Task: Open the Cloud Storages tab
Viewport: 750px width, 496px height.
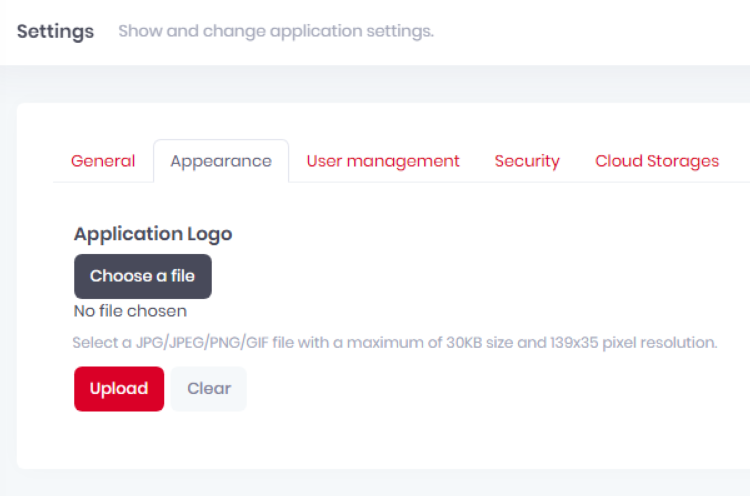Action: [657, 161]
